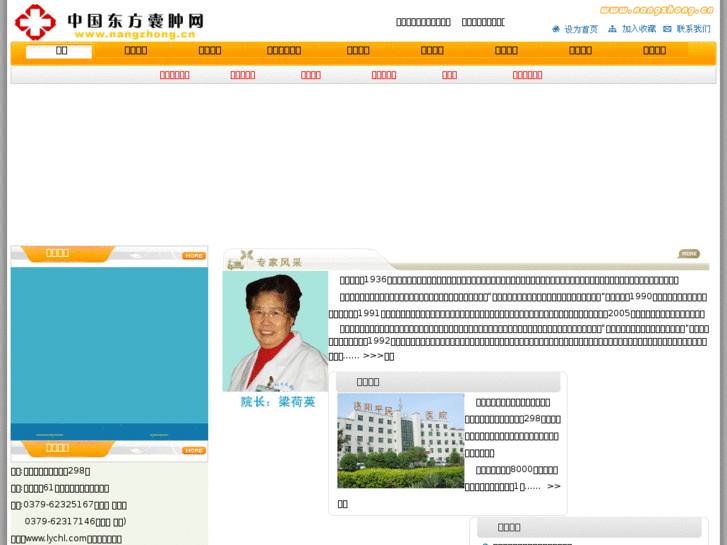Click the >> link ending the hospital introduction
The height and width of the screenshot is (545, 727).
tap(554, 486)
